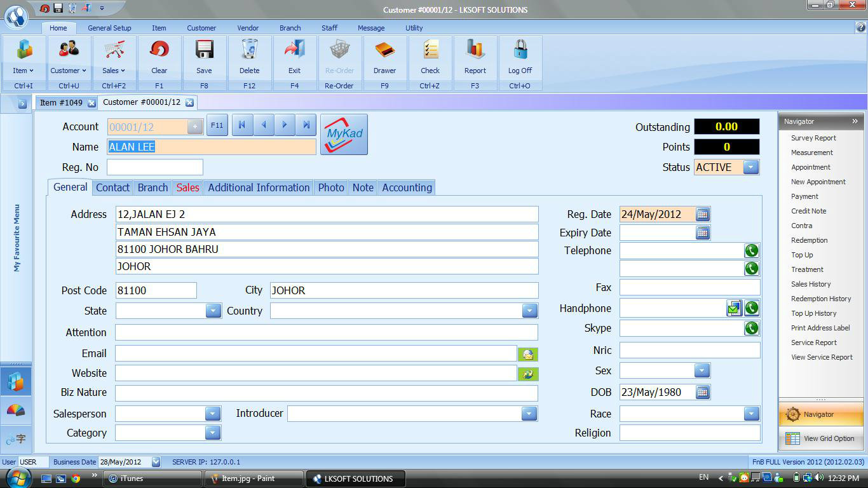Click the Handphone call icon
This screenshot has height=488, width=868.
point(752,308)
